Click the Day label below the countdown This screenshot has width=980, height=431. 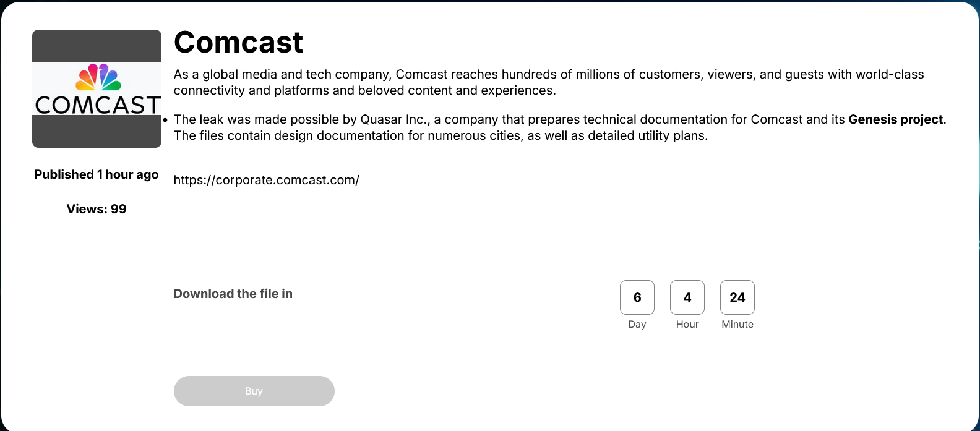(x=637, y=324)
